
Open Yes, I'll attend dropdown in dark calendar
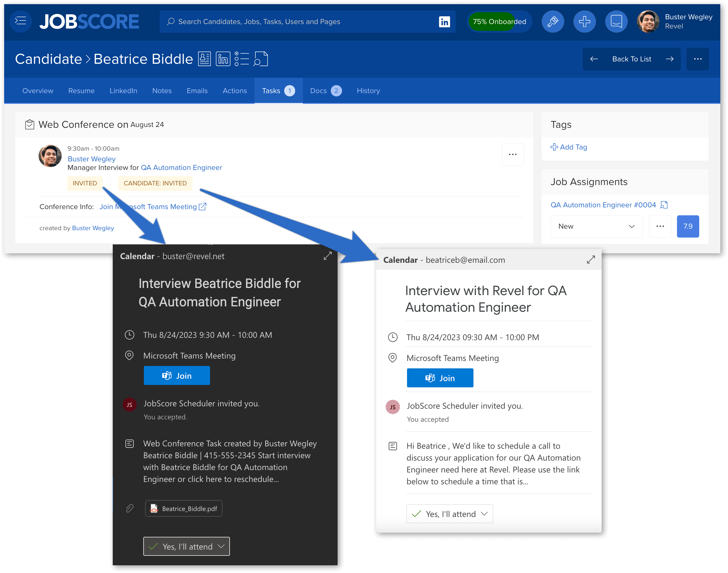click(x=187, y=547)
